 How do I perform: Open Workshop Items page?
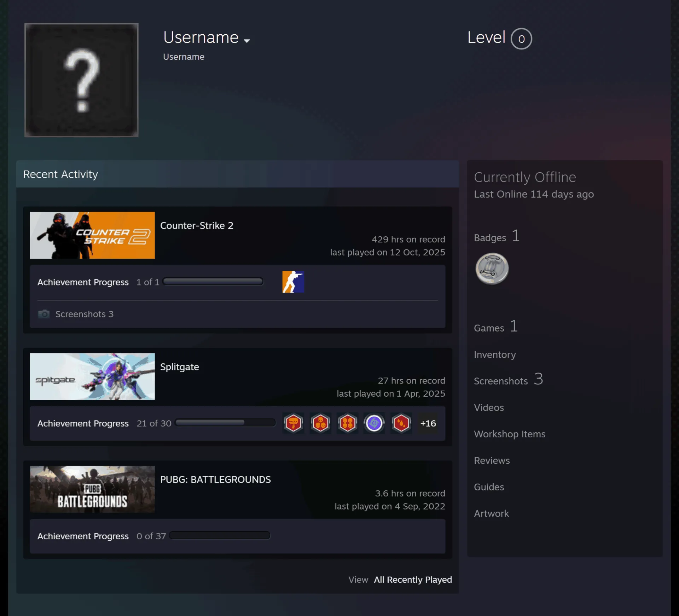[x=510, y=434]
